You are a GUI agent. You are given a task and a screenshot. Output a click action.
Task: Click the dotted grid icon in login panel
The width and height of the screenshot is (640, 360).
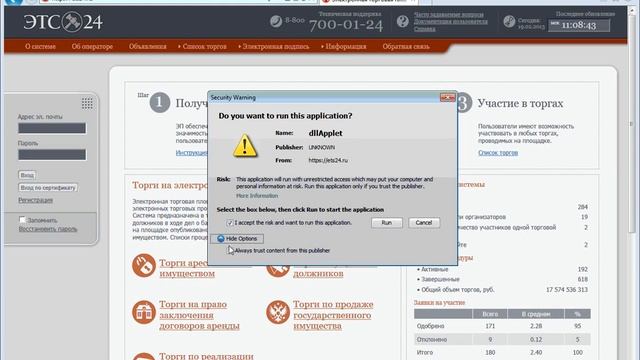tap(87, 103)
